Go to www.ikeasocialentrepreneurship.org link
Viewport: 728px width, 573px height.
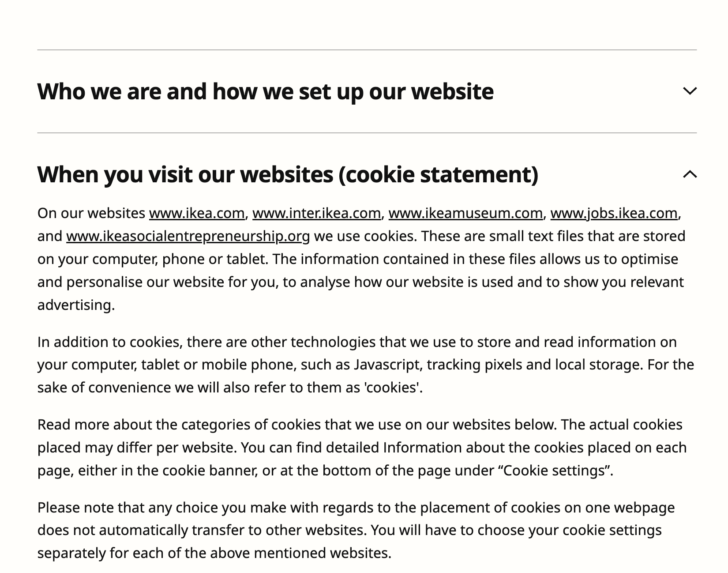click(188, 236)
